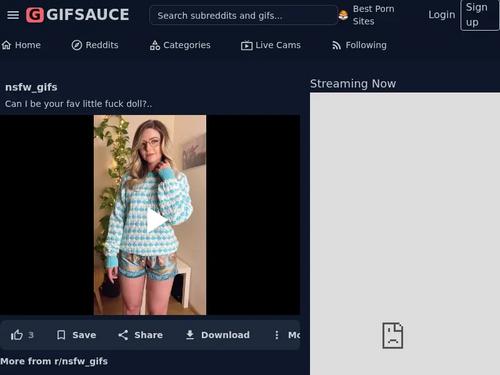Click the red G logo icon
The image size is (500, 375).
[x=35, y=15]
